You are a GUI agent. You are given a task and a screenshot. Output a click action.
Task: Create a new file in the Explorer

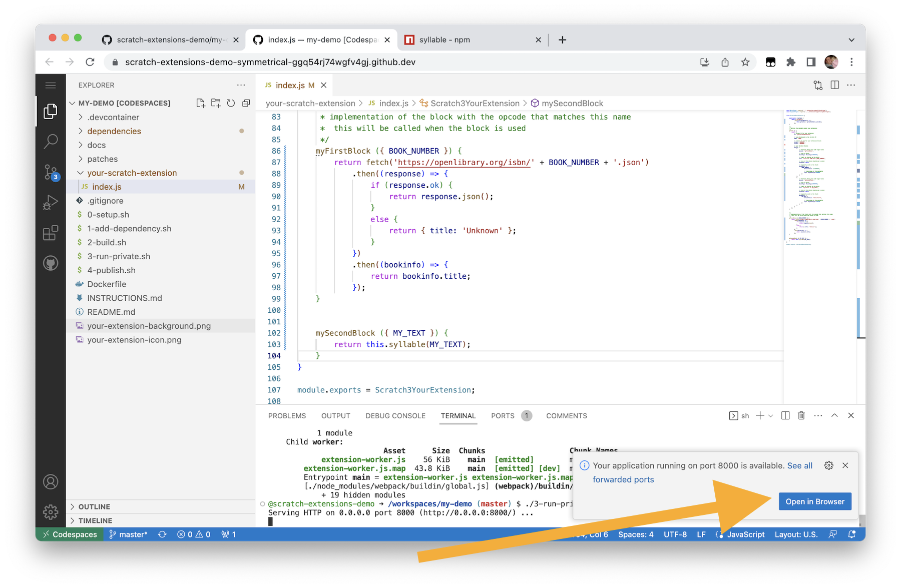click(x=201, y=103)
